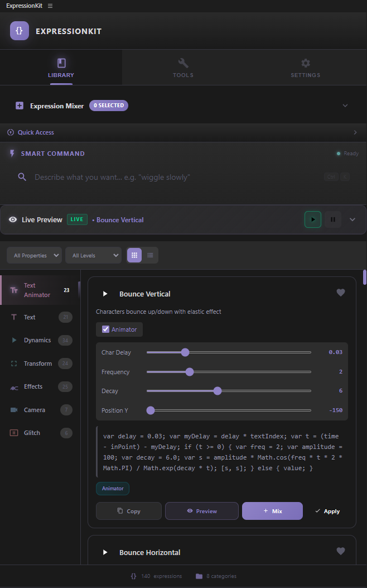Click the Text category T icon

click(14, 317)
